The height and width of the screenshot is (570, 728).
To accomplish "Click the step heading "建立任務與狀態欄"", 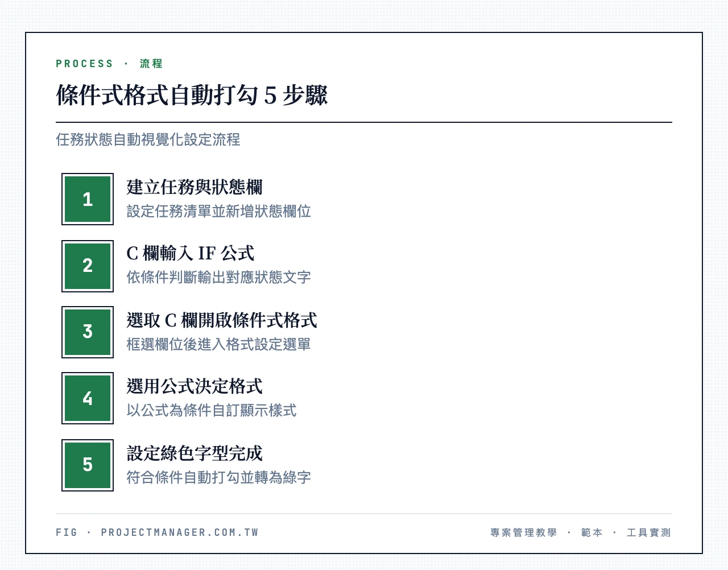I will [195, 187].
